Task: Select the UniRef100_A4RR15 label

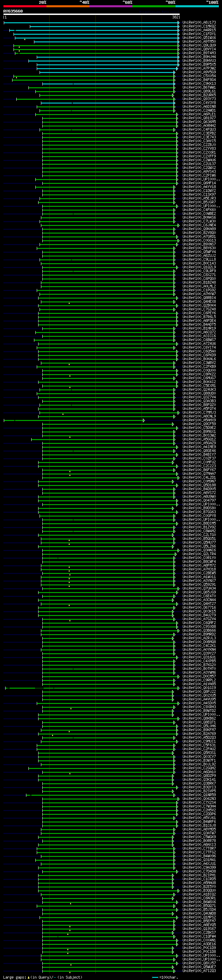Action: point(199,30)
